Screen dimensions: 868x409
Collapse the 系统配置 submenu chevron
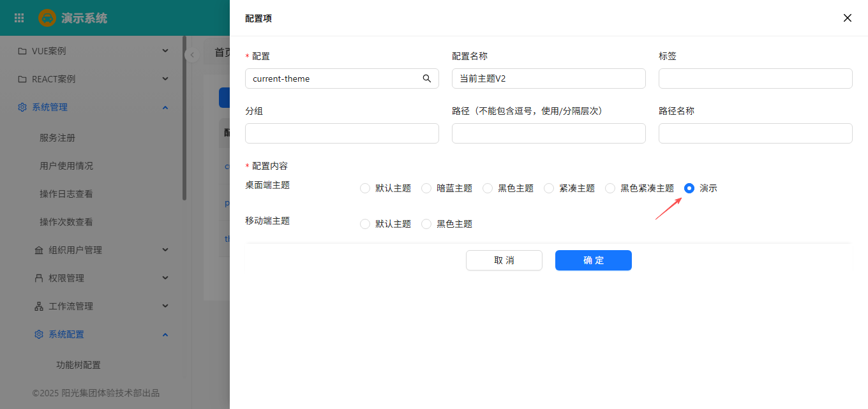point(165,334)
